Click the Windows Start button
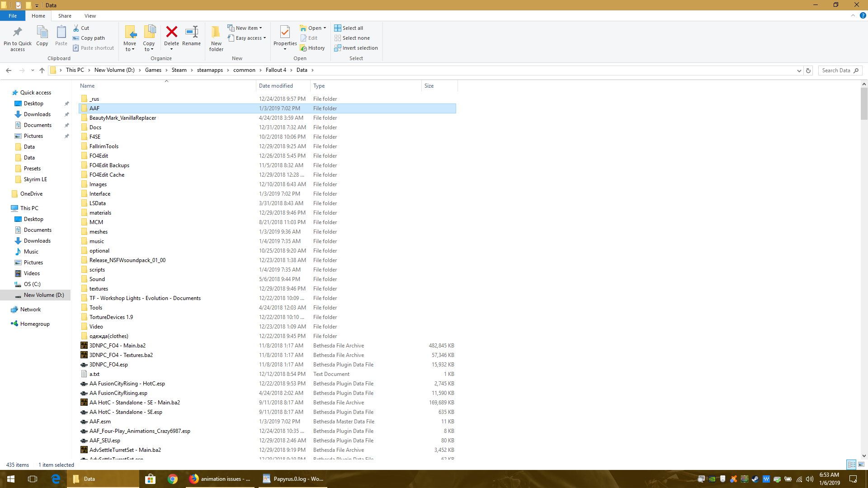 click(11, 479)
